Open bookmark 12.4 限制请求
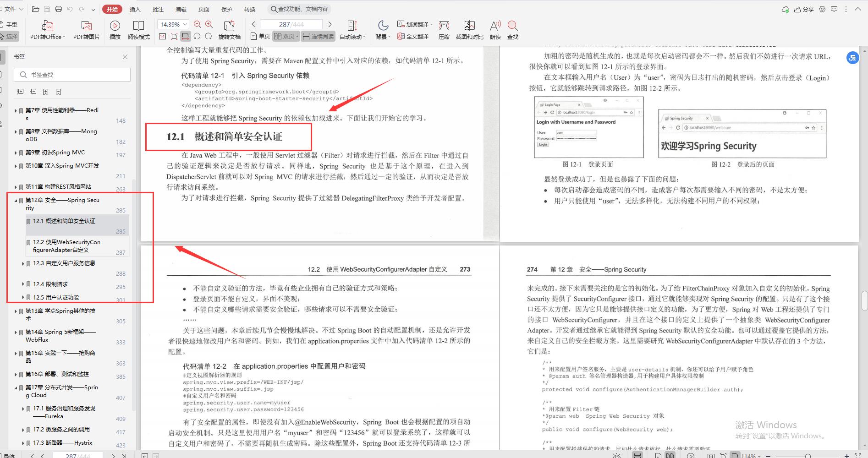This screenshot has width=868, height=458. pyautogui.click(x=50, y=284)
